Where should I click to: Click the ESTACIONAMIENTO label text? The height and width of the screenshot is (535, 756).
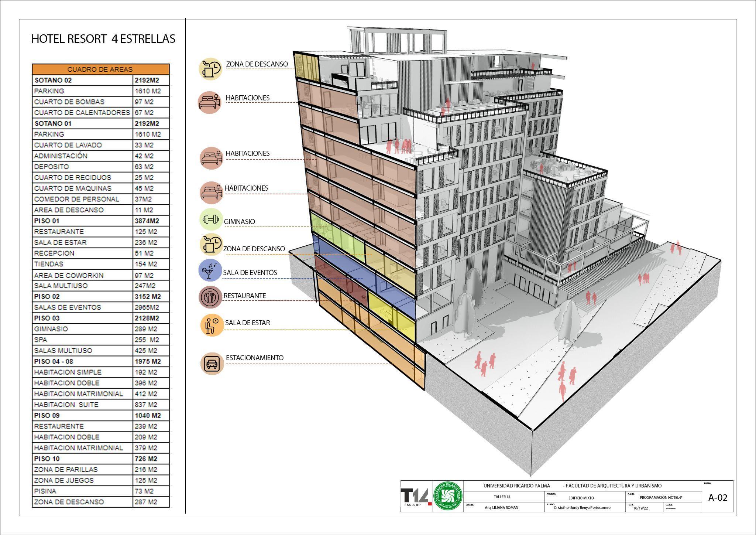click(x=255, y=358)
